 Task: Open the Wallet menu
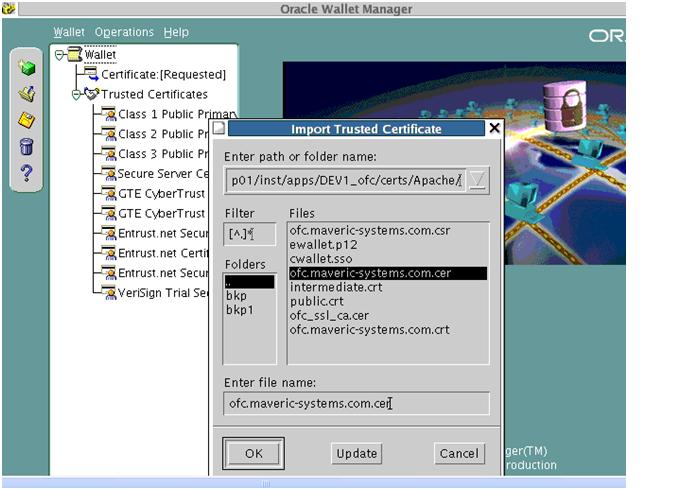pyautogui.click(x=69, y=32)
